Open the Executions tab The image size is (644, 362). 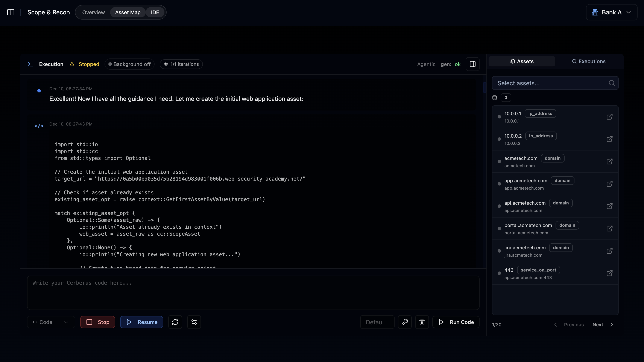[x=589, y=61]
